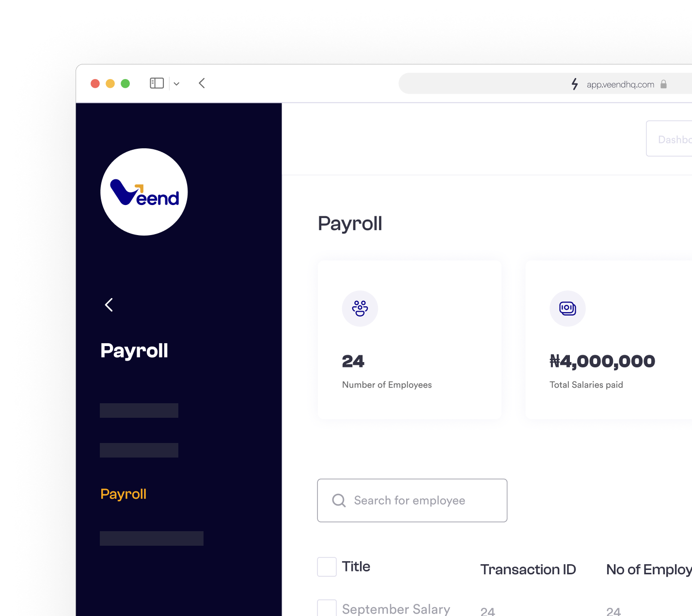Screen dimensions: 692x616
Task: Click the padlock icon beside the URL
Action: click(663, 84)
